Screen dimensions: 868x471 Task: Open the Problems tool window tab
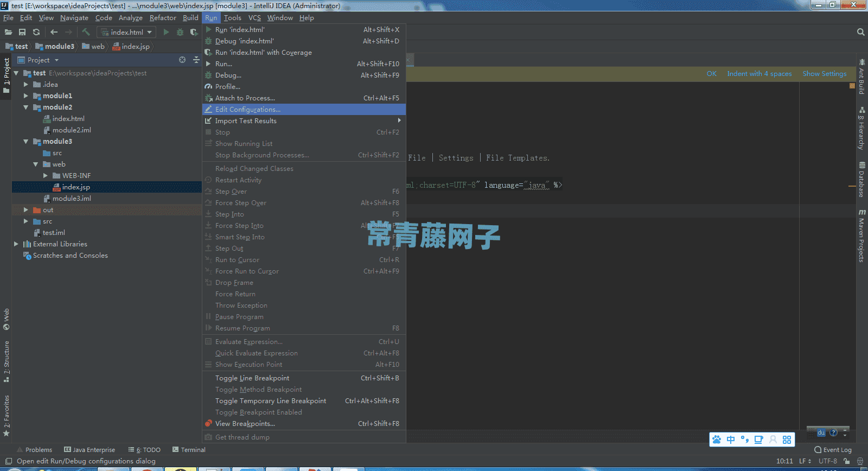coord(35,449)
